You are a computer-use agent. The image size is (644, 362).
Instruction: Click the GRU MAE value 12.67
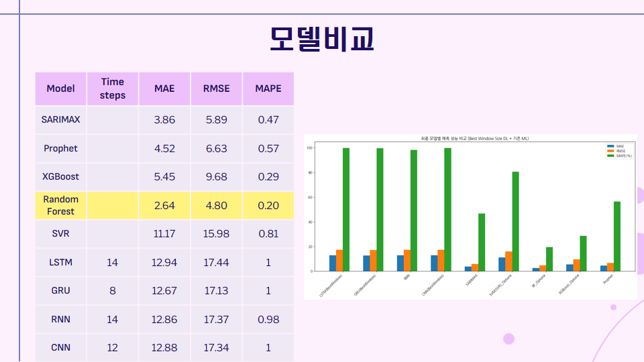(x=164, y=291)
